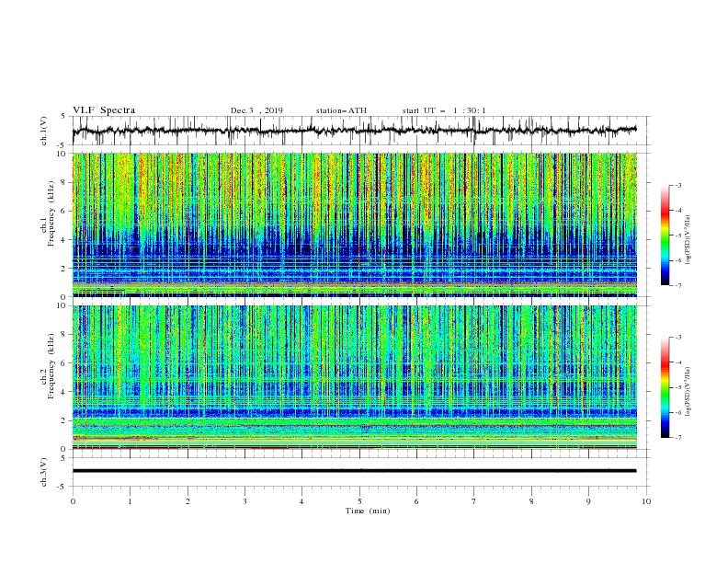
Task: Click the "-7" tick on the lower colorbar
Action: (x=677, y=438)
